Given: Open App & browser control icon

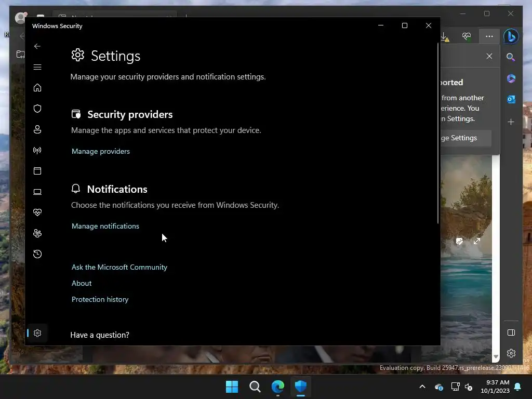Looking at the screenshot, I should (x=37, y=171).
